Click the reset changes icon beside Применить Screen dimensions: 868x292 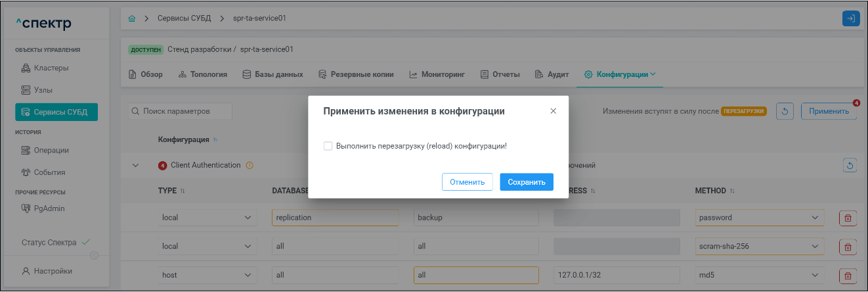click(x=785, y=111)
